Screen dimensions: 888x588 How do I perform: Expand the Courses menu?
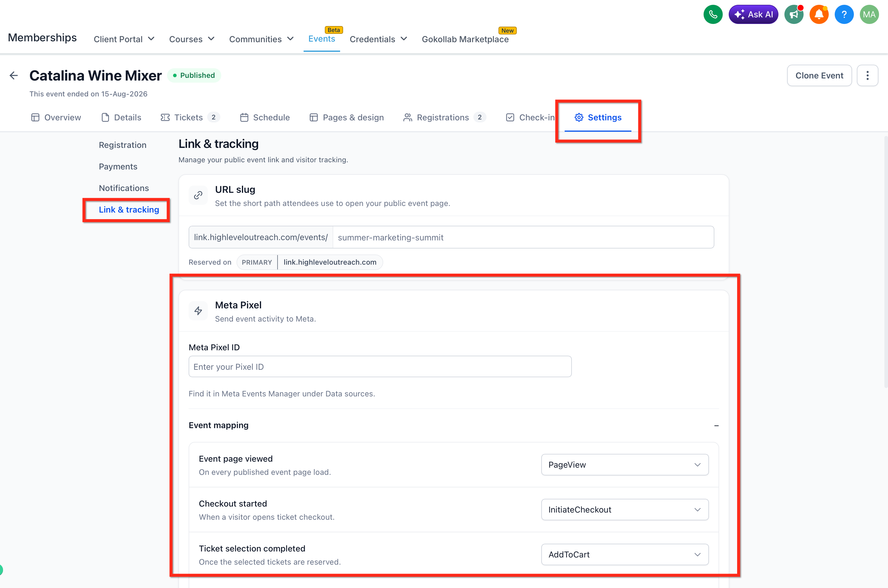pos(192,39)
